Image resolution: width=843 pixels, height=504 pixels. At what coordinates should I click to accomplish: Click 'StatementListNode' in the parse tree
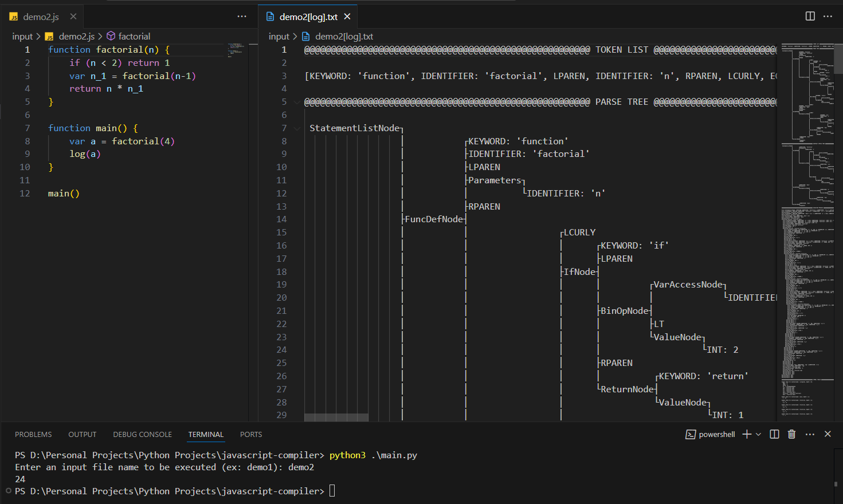point(354,128)
